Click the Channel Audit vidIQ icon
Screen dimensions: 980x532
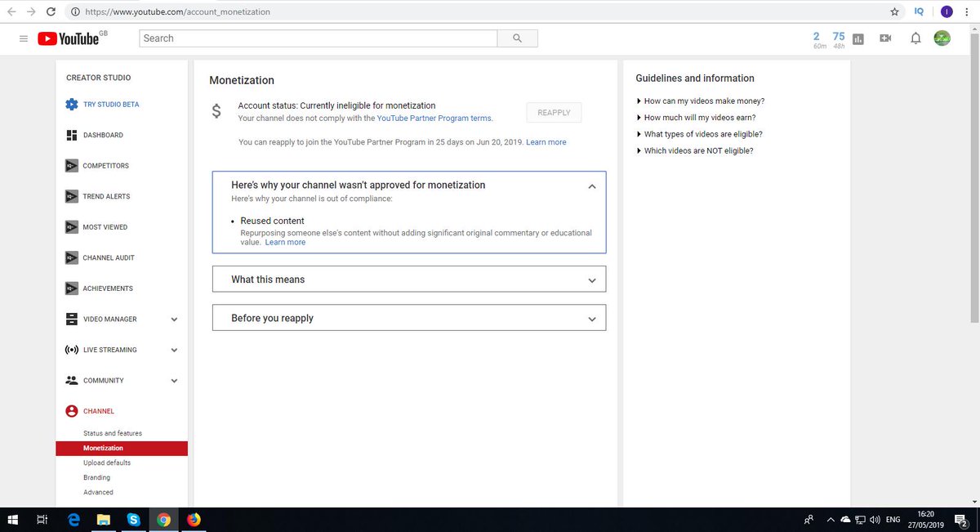tap(72, 257)
